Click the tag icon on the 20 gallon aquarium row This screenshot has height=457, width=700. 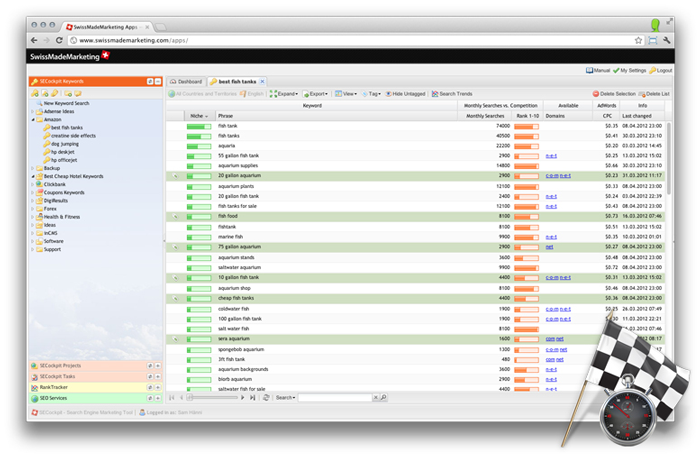click(175, 176)
